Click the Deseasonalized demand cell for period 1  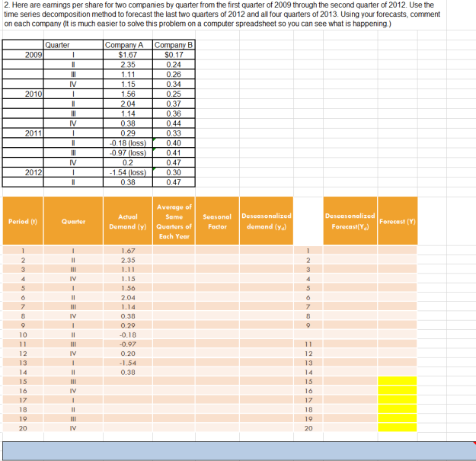click(x=267, y=251)
